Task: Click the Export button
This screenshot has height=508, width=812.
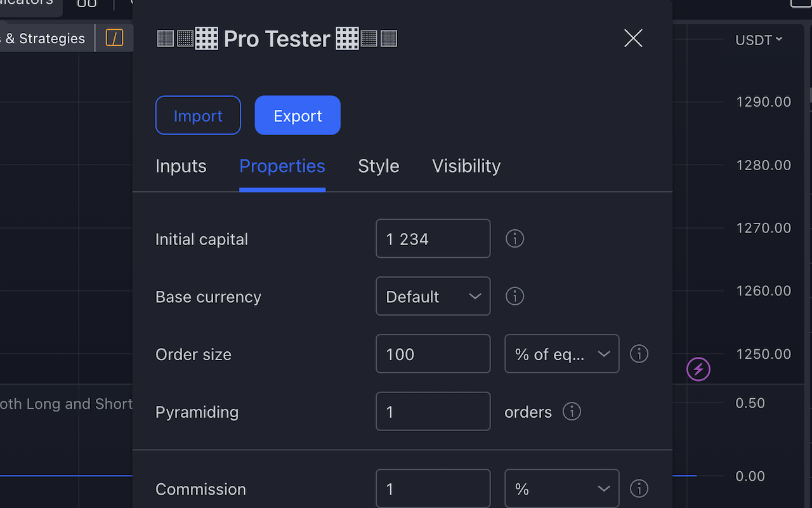Action: tap(298, 115)
